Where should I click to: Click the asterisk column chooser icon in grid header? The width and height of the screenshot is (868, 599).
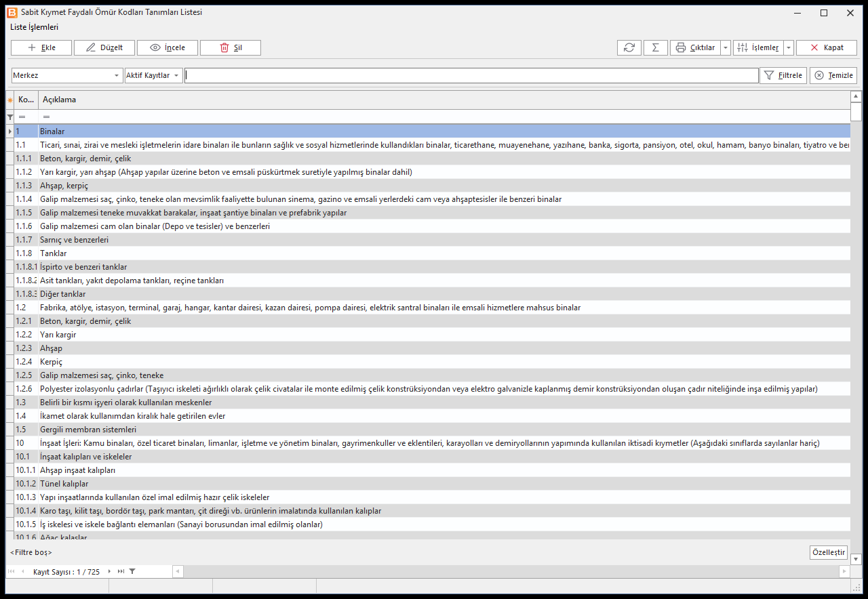point(9,100)
